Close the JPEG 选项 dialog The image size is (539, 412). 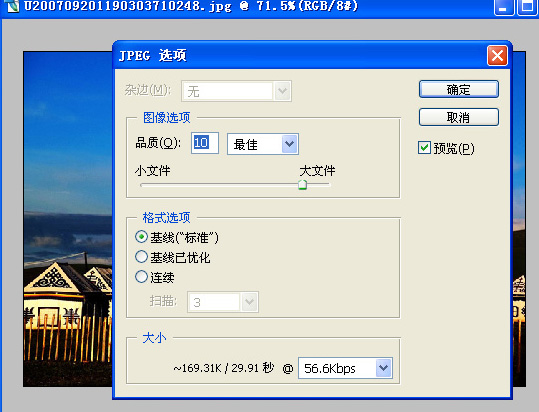(497, 55)
